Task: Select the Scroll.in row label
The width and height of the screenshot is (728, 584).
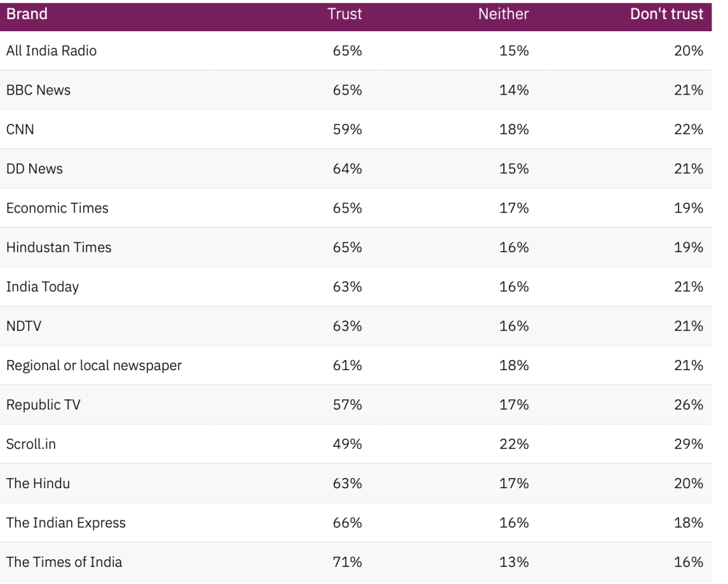Action: (x=31, y=444)
